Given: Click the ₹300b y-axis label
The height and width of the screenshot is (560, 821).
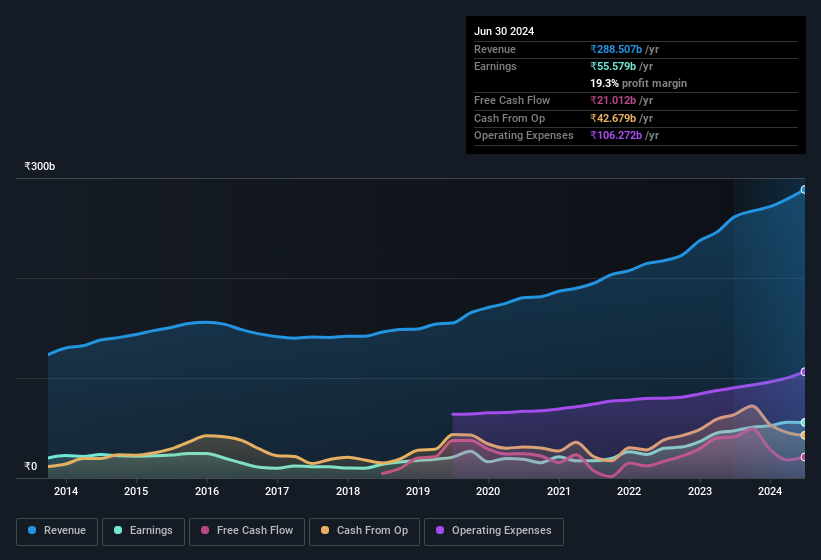Looking at the screenshot, I should pos(39,166).
